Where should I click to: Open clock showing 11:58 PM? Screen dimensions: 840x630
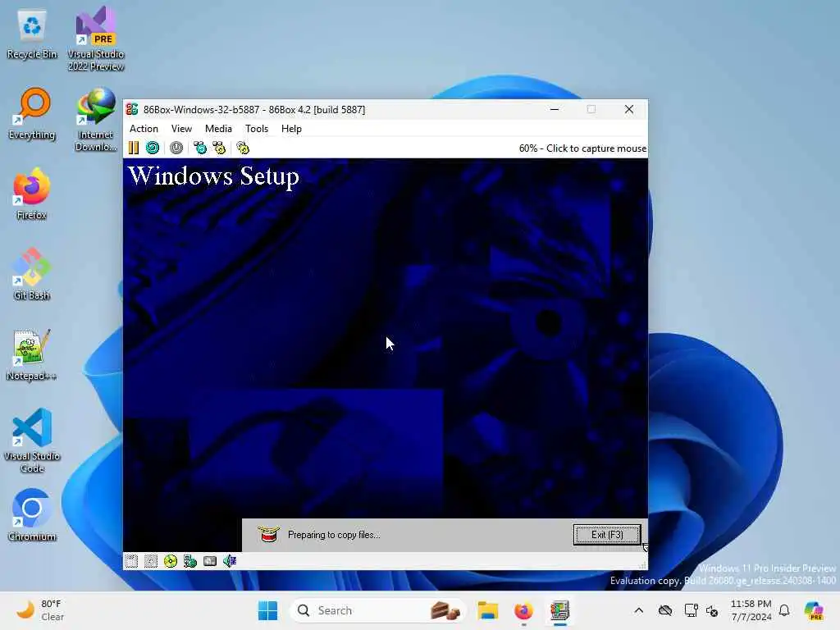751,610
